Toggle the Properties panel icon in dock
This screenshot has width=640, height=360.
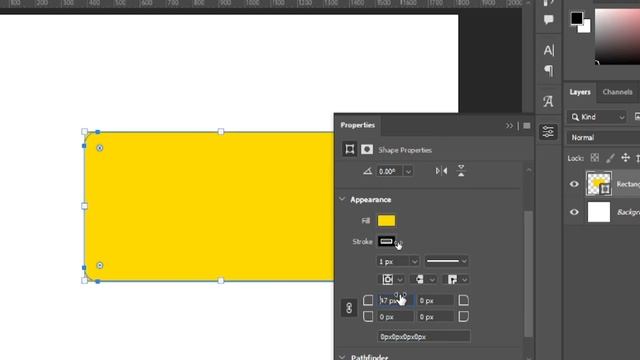(548, 132)
